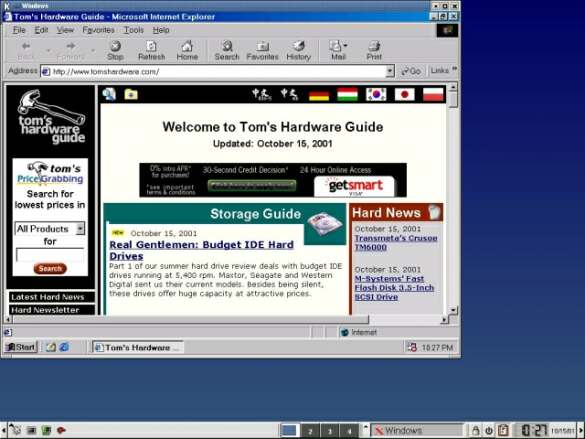Click the Hard Newsletter sidebar link
Image resolution: width=585 pixels, height=439 pixels.
(x=52, y=310)
